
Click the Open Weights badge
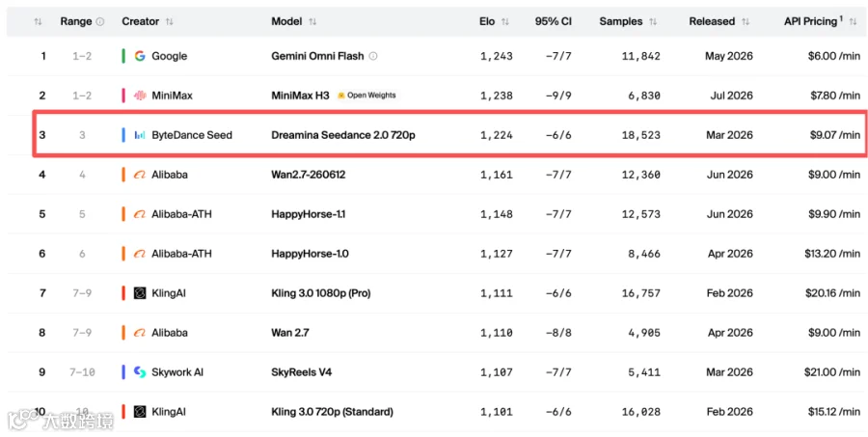tap(367, 96)
